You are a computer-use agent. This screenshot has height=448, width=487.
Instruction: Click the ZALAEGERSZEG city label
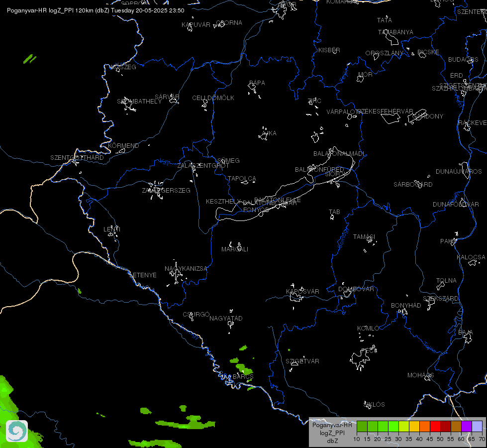point(166,190)
